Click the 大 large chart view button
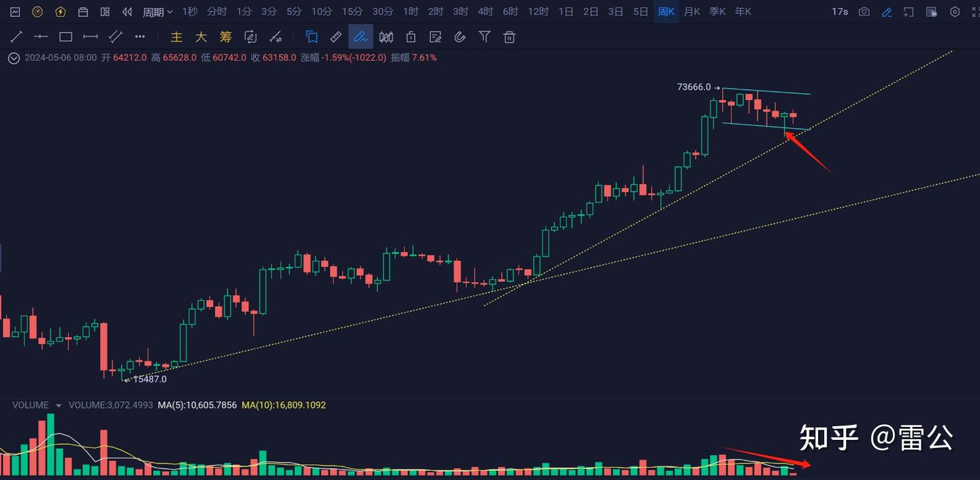This screenshot has width=980, height=480. coord(201,37)
